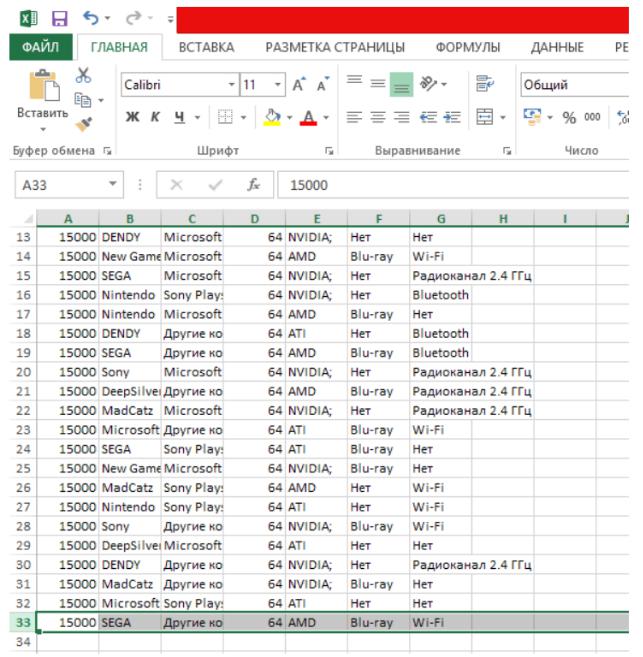Viewport: 643px width, 657px height.
Task: Open underline style dropdown arrow
Action: 197,117
